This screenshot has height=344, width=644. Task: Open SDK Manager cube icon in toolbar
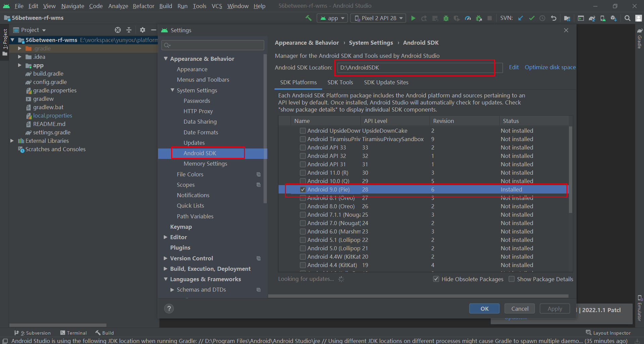click(614, 18)
